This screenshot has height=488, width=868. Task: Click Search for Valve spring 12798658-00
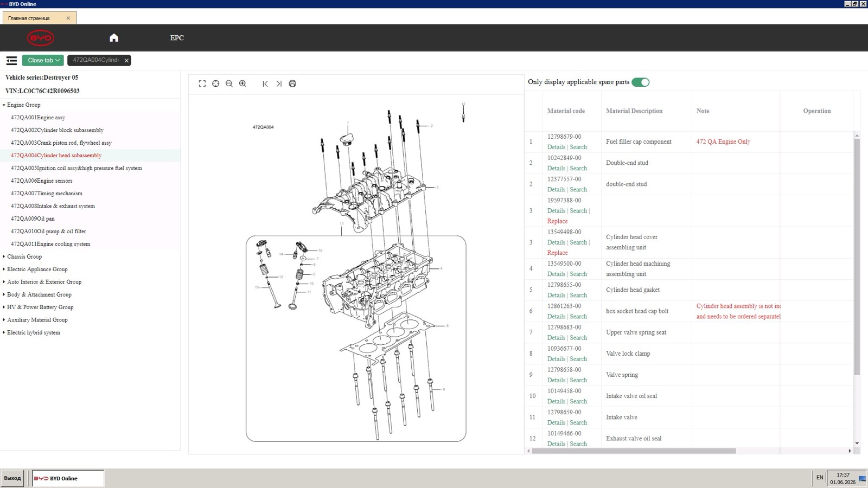(578, 380)
